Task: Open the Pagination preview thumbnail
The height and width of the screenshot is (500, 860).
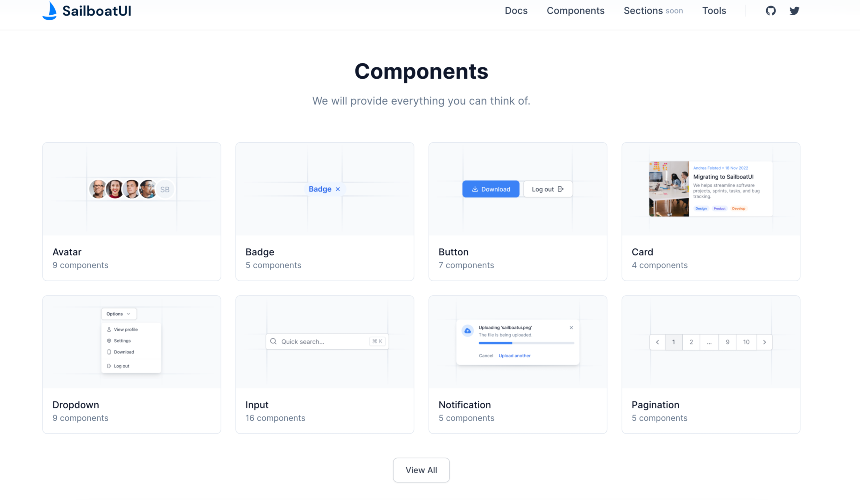Action: point(711,342)
